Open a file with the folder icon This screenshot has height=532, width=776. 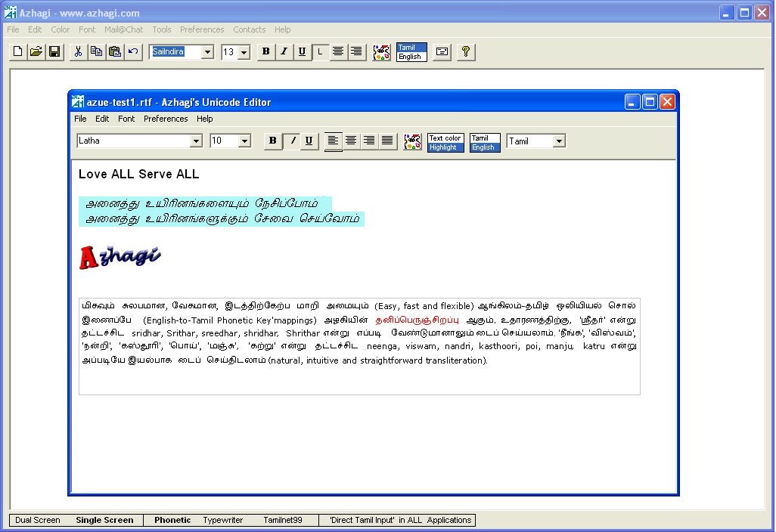coord(36,51)
